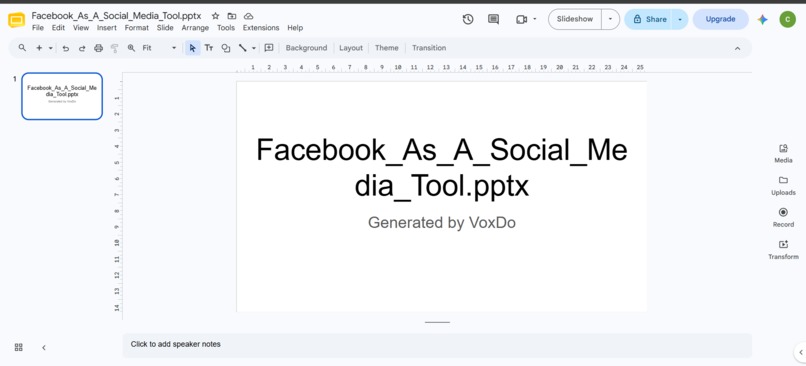Open the Media side panel

(x=783, y=154)
